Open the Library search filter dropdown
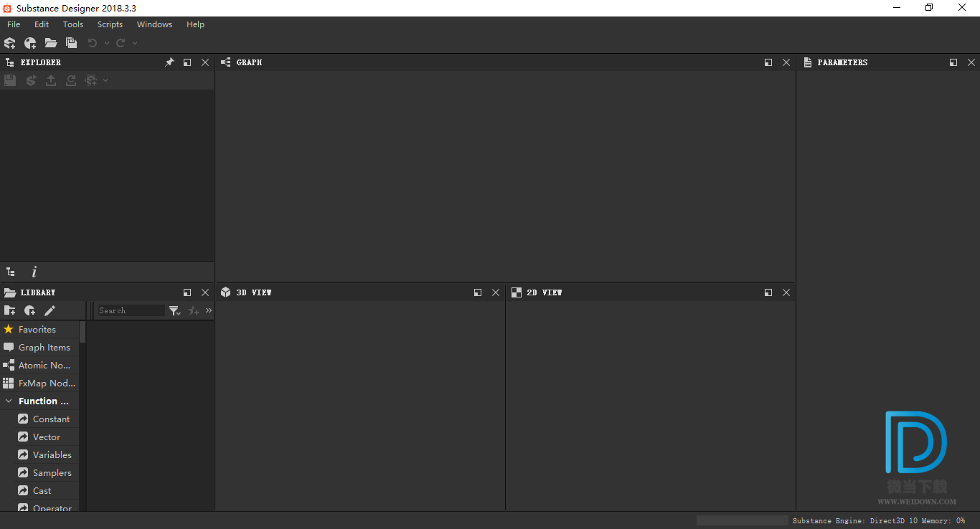The height and width of the screenshot is (529, 980). pyautogui.click(x=174, y=310)
